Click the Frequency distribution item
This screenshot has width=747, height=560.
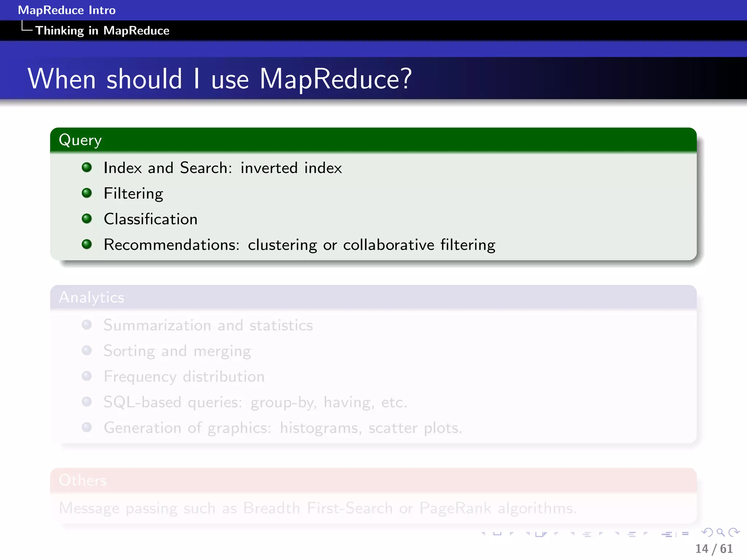tap(184, 377)
